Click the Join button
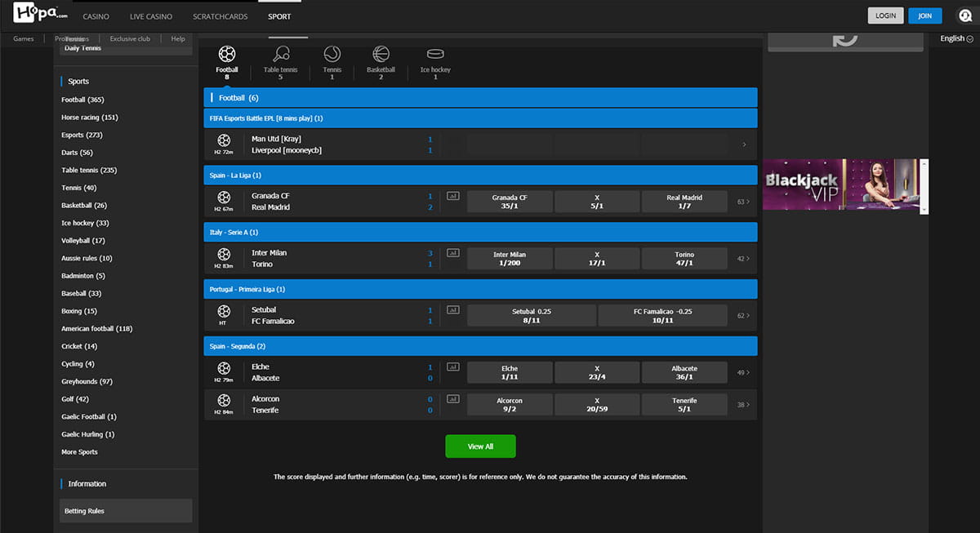Viewport: 980px width, 533px height. click(924, 16)
